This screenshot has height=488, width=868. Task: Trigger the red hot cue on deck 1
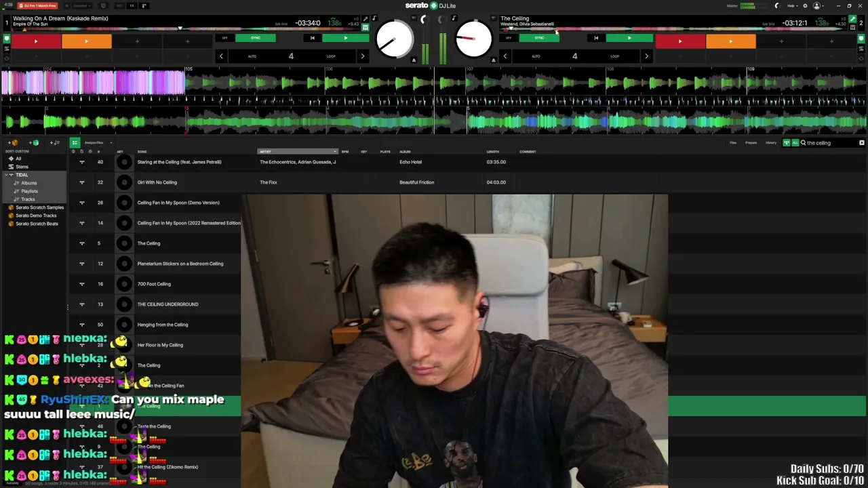[x=36, y=41]
